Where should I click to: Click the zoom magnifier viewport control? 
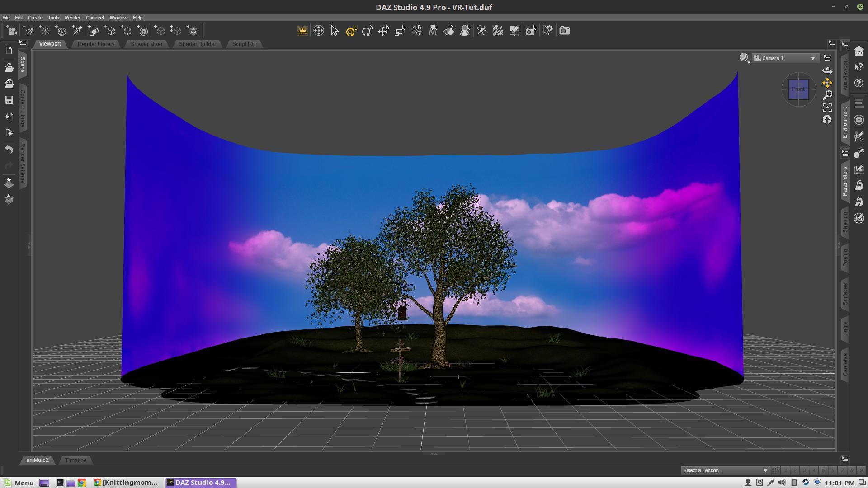827,95
